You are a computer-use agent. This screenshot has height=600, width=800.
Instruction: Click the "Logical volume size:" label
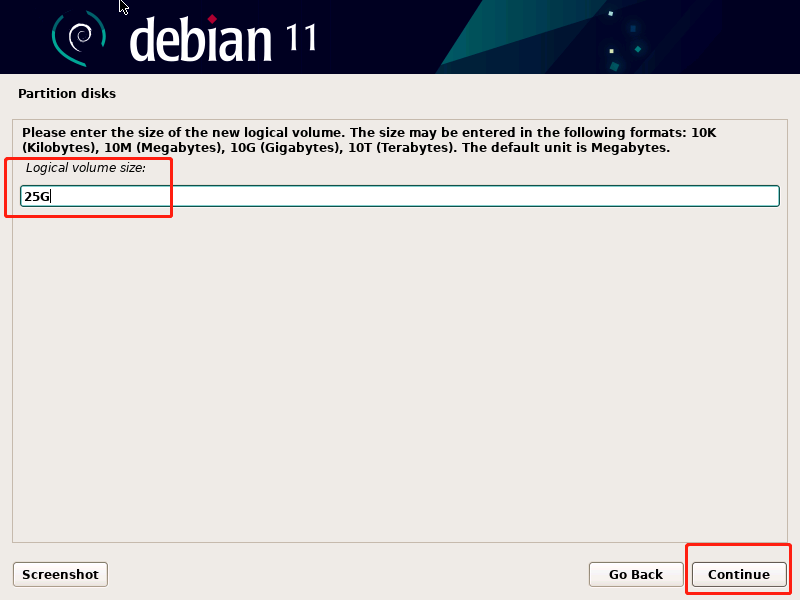coord(86,168)
